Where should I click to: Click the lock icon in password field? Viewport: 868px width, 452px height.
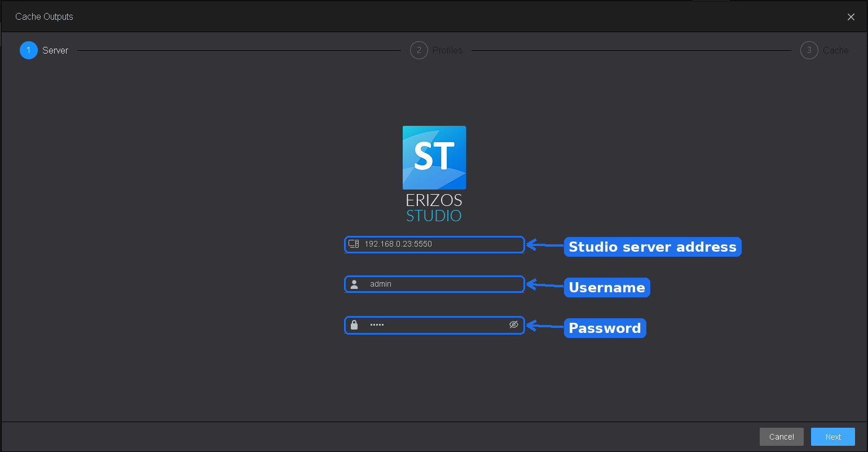(x=354, y=324)
